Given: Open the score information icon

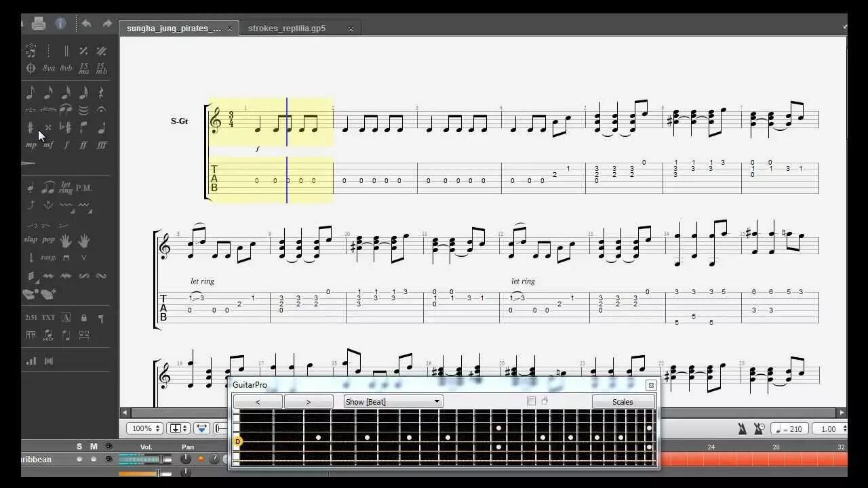Looking at the screenshot, I should (x=60, y=24).
